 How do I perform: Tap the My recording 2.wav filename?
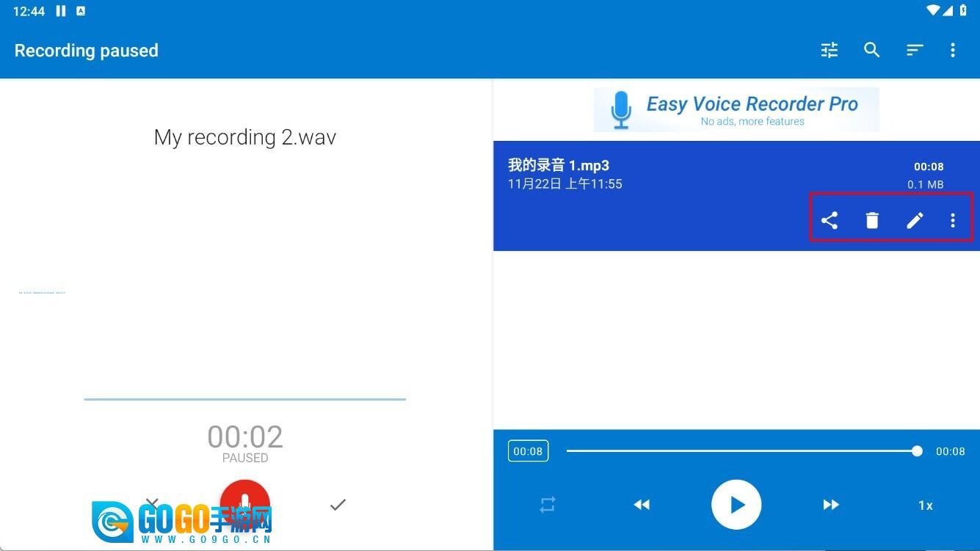[x=245, y=138]
